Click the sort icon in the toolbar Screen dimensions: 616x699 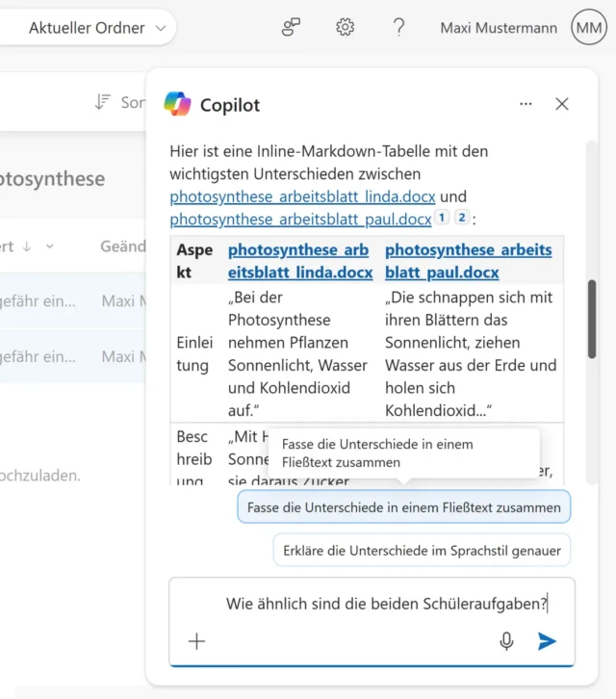point(103,102)
